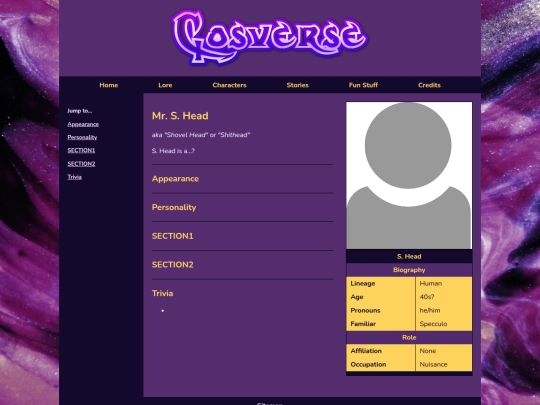The image size is (540, 405).
Task: Click the 'aka Shovel Head' subtitle text
Action: point(201,135)
